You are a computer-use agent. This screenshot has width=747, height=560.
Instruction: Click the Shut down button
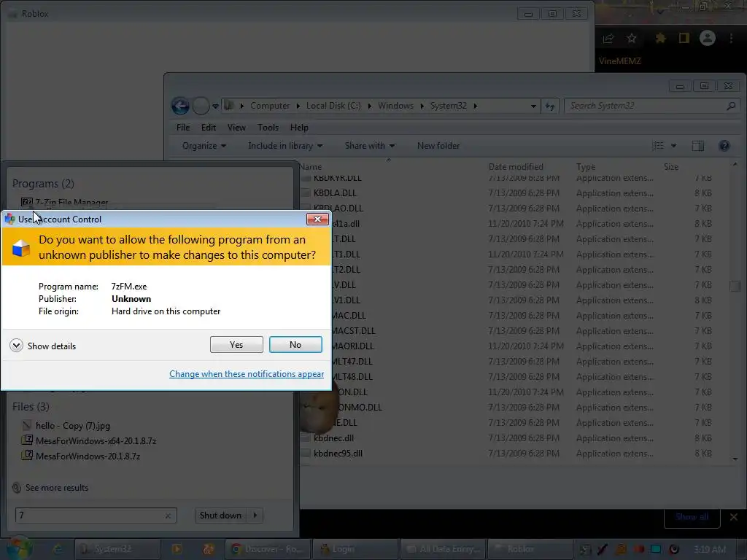click(220, 516)
